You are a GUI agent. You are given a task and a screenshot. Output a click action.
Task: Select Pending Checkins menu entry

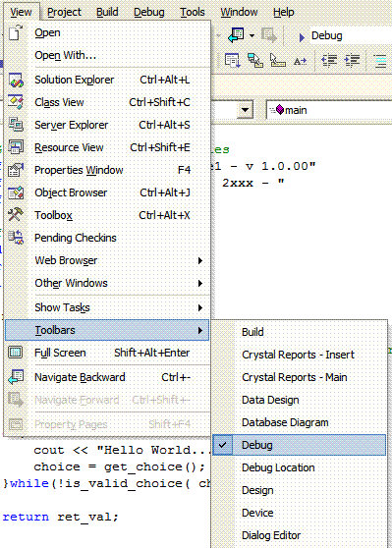[x=107, y=238]
